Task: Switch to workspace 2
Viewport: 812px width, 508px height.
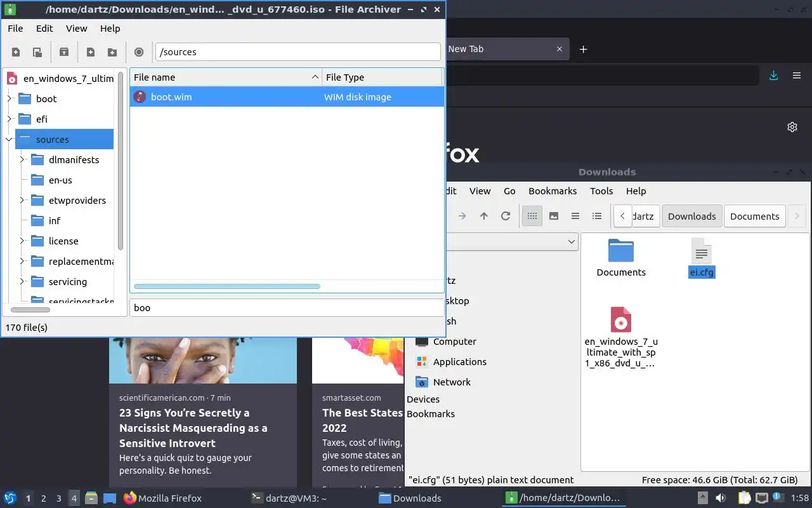Action: click(44, 498)
